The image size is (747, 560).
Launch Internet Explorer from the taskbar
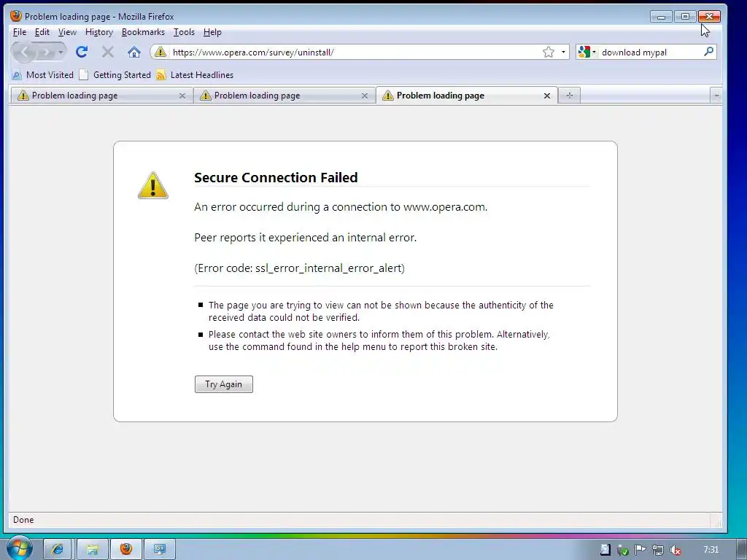pyautogui.click(x=58, y=549)
